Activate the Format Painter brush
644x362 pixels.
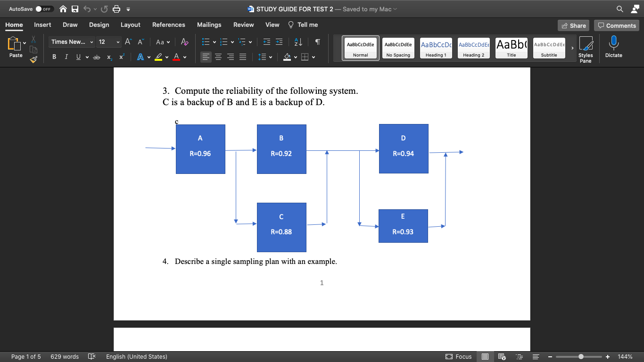[x=33, y=59]
